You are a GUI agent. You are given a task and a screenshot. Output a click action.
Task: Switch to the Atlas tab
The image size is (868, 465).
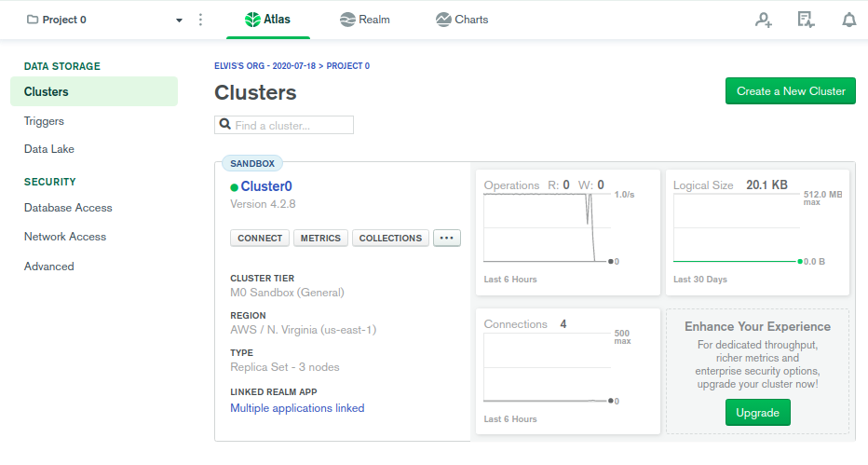pyautogui.click(x=268, y=20)
